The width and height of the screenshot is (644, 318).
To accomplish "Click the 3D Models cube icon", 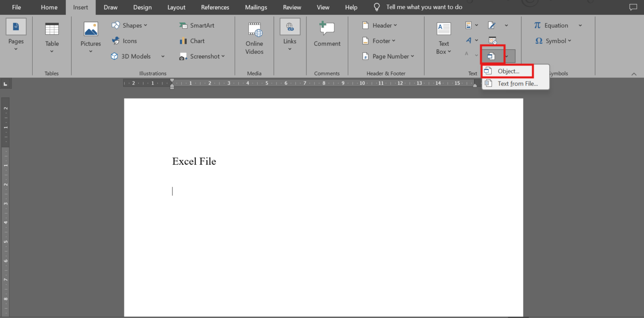I will (115, 56).
